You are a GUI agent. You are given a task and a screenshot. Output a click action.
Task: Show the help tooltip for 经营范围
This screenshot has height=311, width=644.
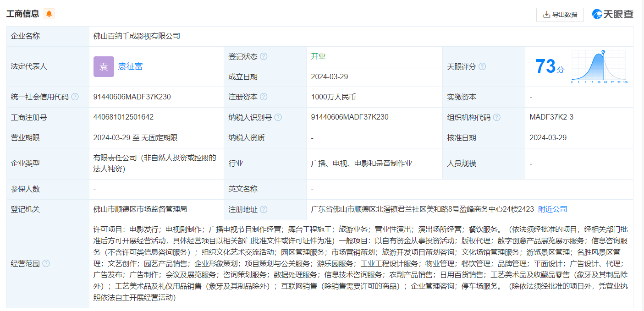tap(46, 264)
